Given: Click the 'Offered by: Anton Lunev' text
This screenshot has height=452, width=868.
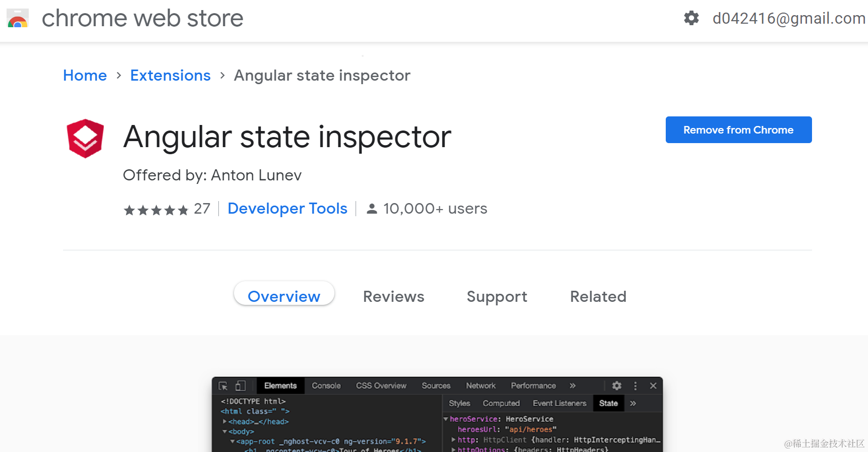Looking at the screenshot, I should (212, 175).
